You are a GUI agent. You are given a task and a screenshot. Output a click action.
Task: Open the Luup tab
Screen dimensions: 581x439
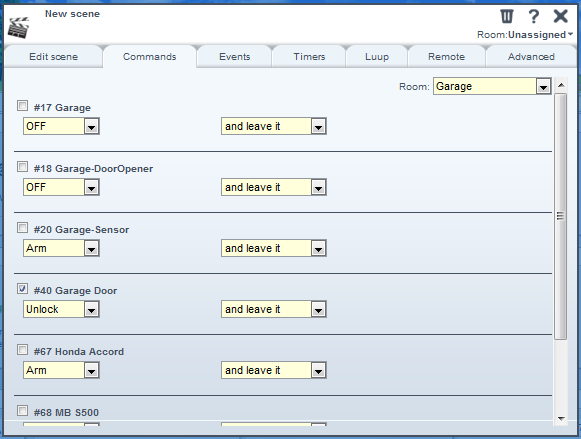point(377,57)
